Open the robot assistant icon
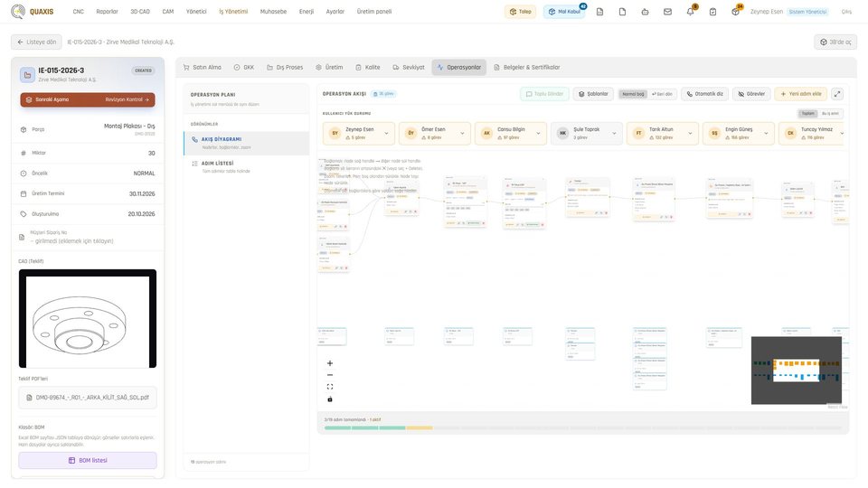The width and height of the screenshot is (868, 488). coord(645,12)
